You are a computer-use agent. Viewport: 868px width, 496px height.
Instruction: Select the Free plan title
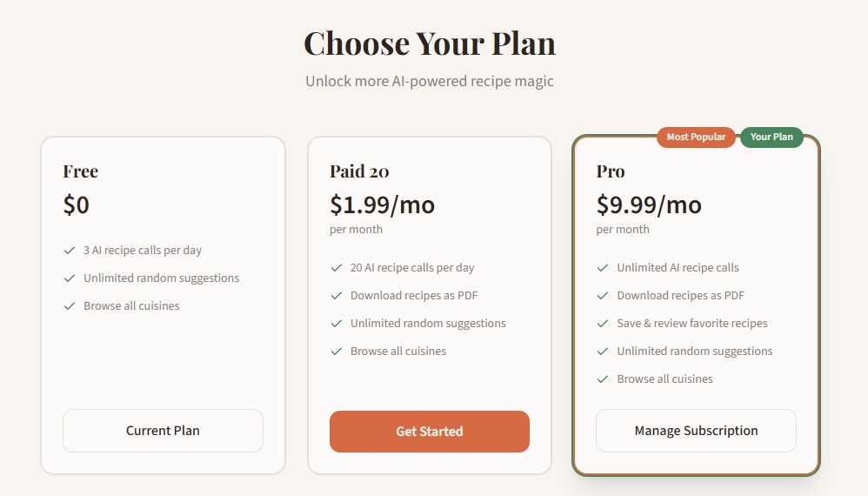pyautogui.click(x=80, y=171)
